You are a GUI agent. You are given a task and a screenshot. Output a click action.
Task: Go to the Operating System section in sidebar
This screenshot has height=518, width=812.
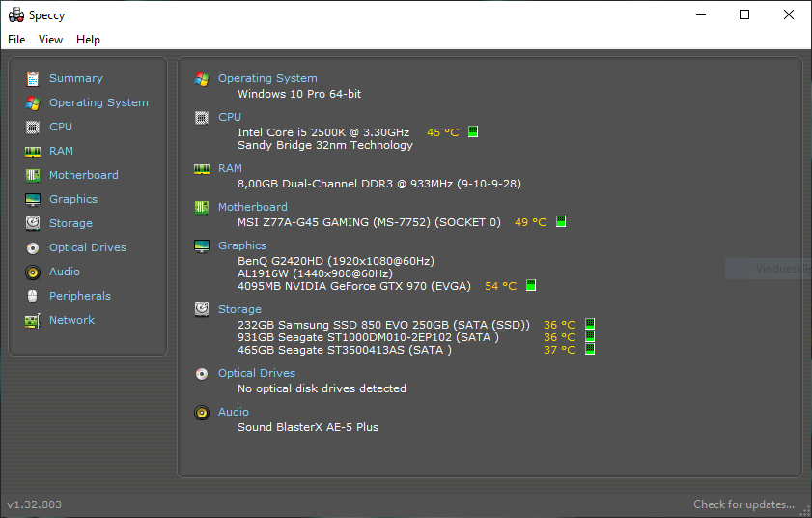coord(98,102)
